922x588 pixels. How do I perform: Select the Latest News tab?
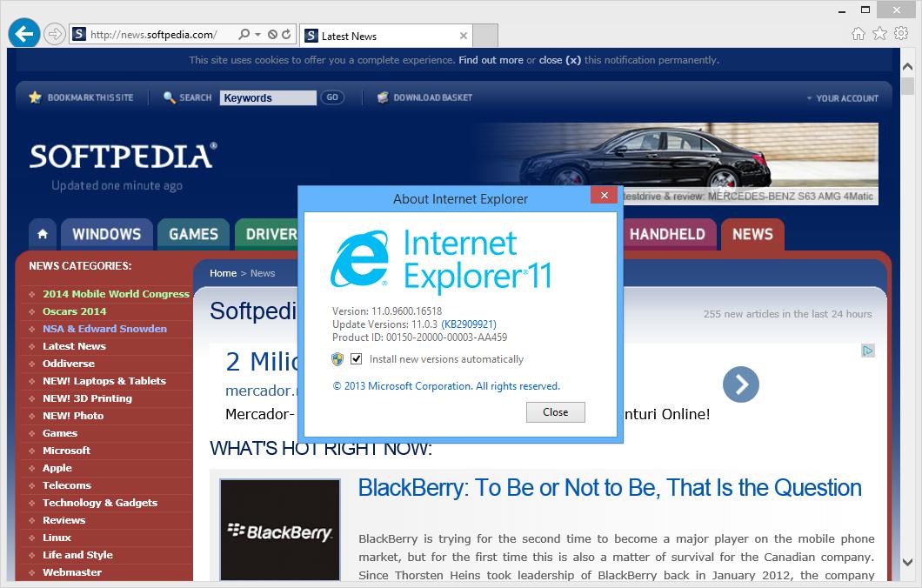(386, 36)
